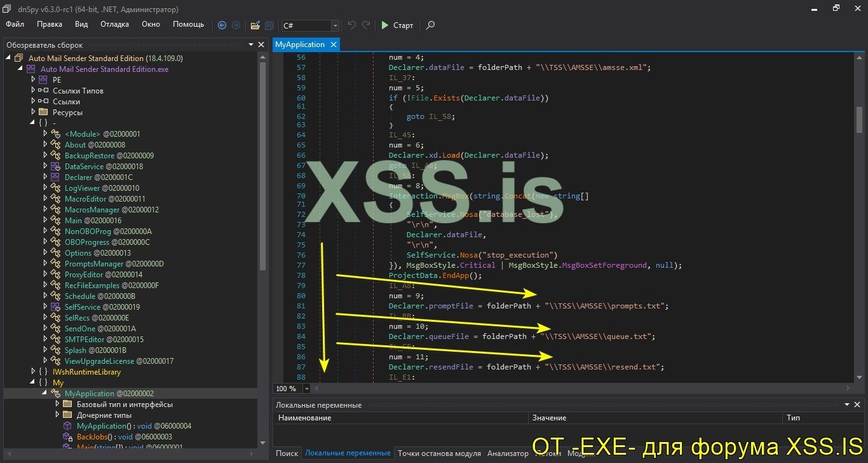Open the Обозреватель сборок panel options arrow
Image resolution: width=868 pixels, height=463 pixels.
pos(250,45)
